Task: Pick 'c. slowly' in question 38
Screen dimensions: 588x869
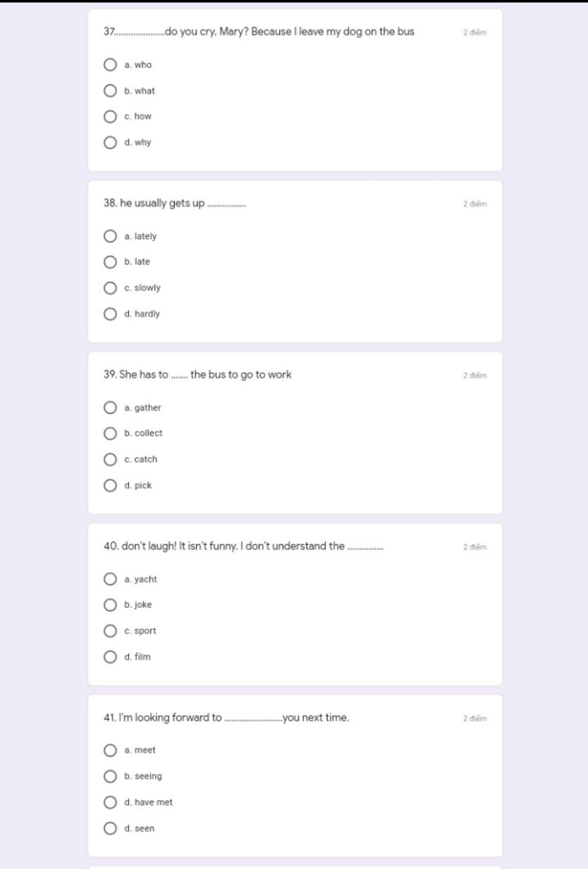Action: tap(110, 288)
